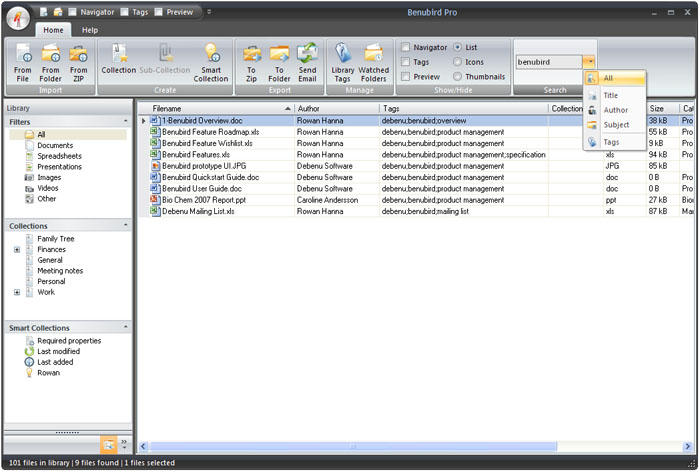
Task: Choose Title in search scope menu
Action: pyautogui.click(x=615, y=96)
